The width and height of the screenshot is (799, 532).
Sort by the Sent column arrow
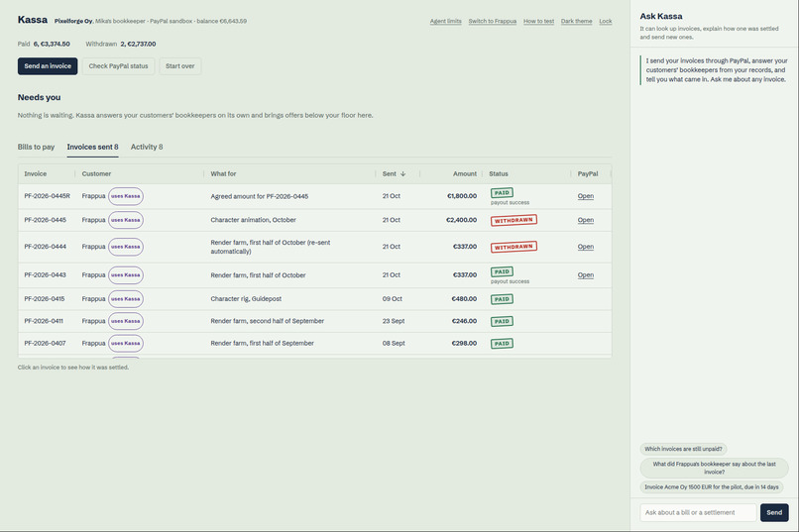(x=403, y=174)
